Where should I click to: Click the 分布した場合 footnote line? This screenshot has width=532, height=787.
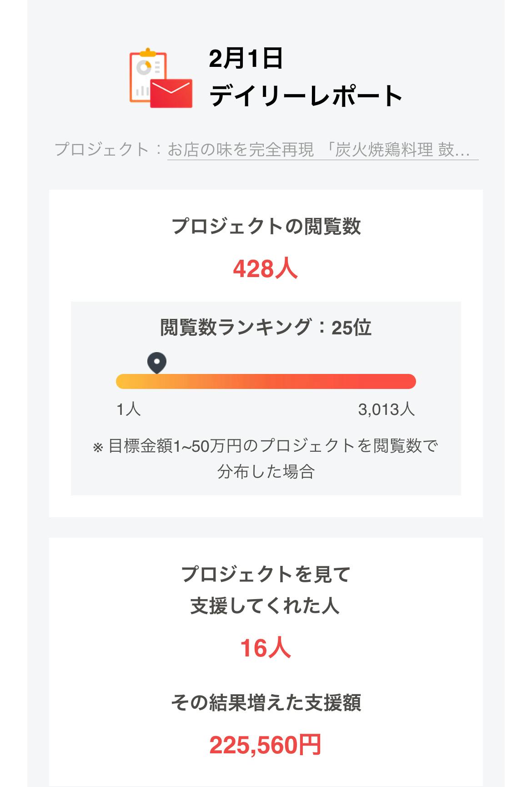click(x=266, y=472)
